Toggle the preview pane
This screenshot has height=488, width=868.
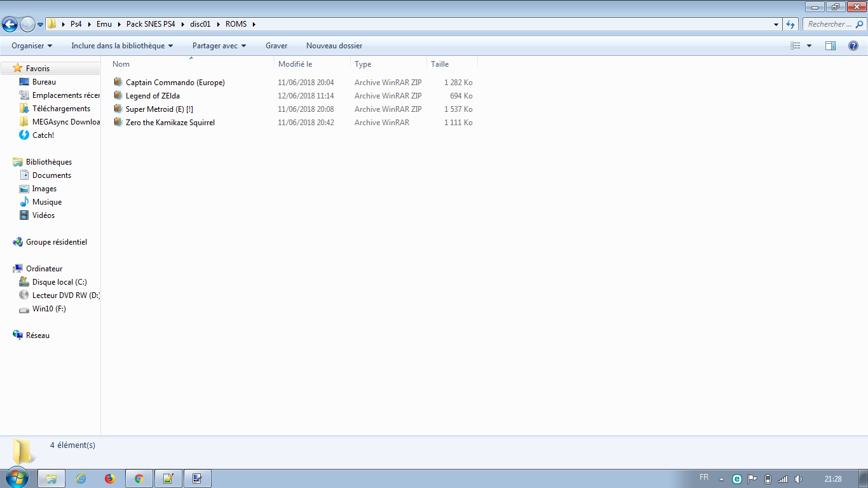tap(831, 46)
